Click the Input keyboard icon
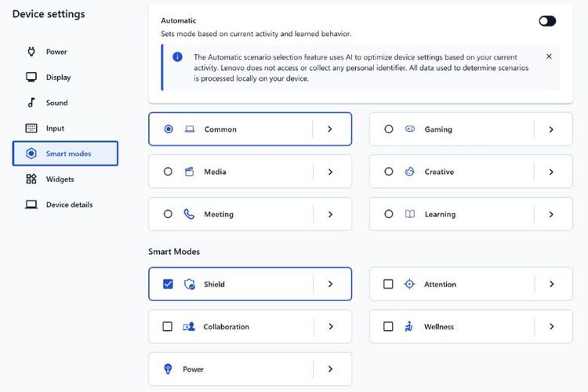588x392 pixels. 31,129
